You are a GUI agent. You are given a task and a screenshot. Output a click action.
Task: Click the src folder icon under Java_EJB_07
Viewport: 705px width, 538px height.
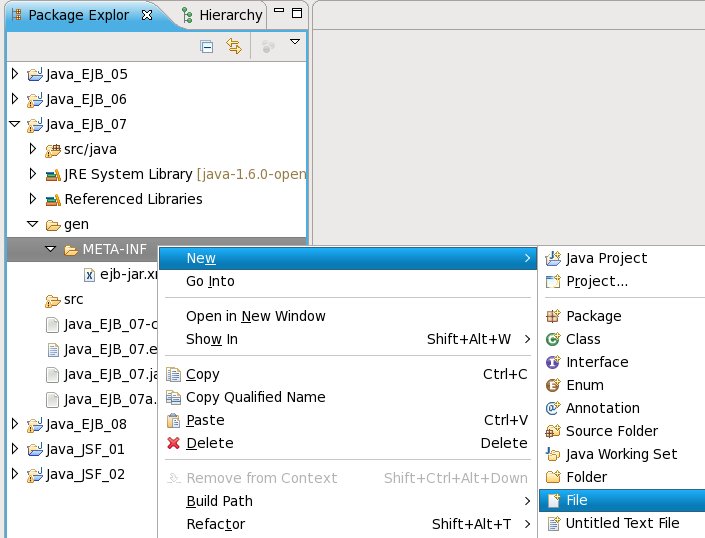pos(53,300)
